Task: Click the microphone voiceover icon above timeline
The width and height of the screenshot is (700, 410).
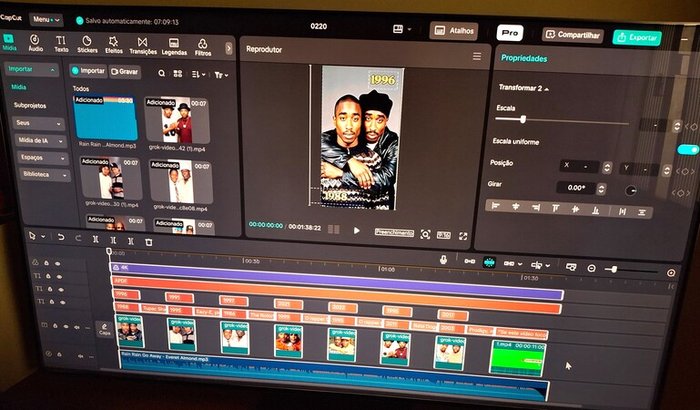Action: pos(443,259)
